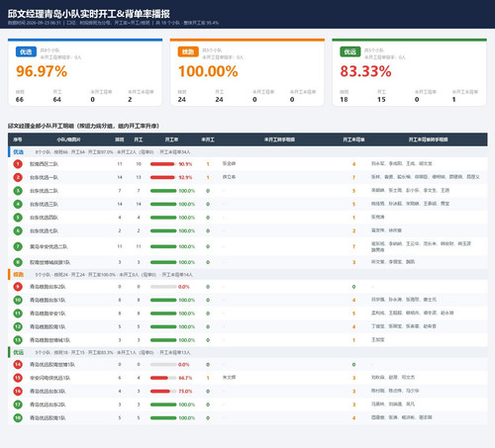Screen dimensions: 495x448
Task: Click the orange tag on the 100.00% card
Action: [188, 51]
